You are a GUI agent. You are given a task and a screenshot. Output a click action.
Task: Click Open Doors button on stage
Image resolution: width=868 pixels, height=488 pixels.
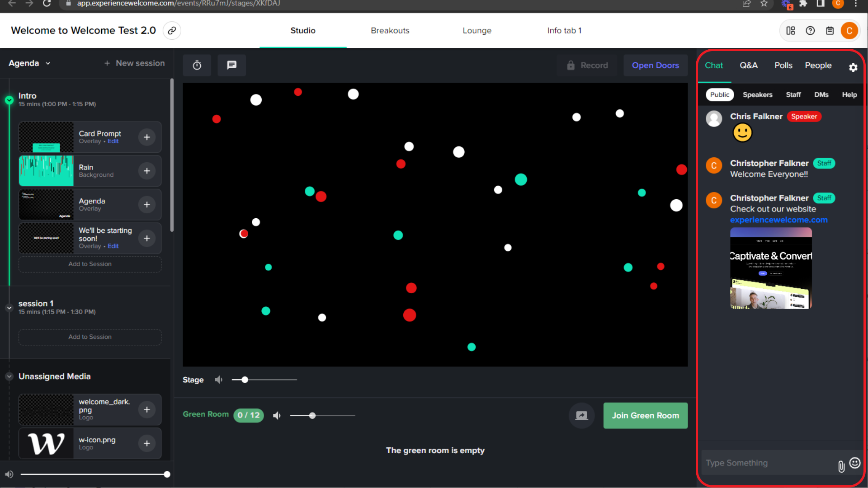pyautogui.click(x=655, y=65)
